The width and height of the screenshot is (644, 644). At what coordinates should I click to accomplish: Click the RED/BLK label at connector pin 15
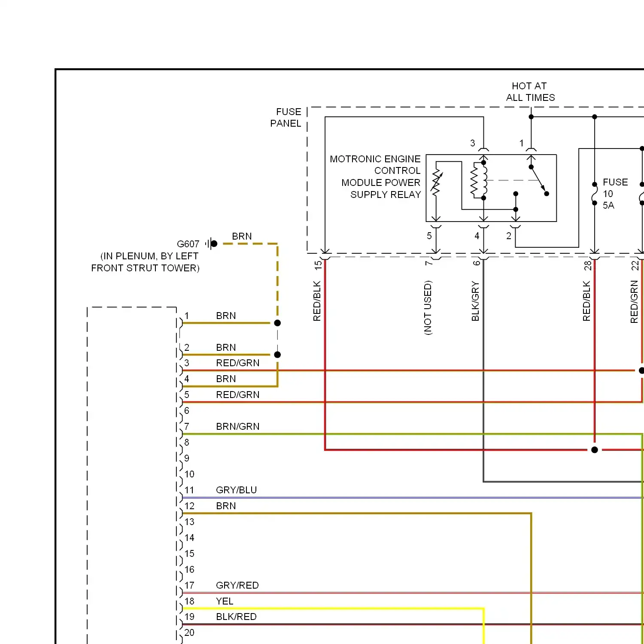pos(317,301)
